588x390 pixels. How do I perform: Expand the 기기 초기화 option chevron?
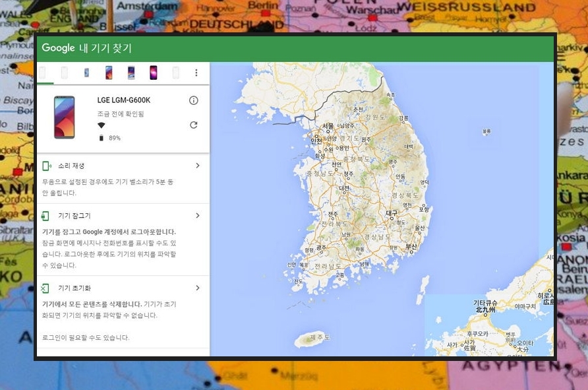(198, 288)
